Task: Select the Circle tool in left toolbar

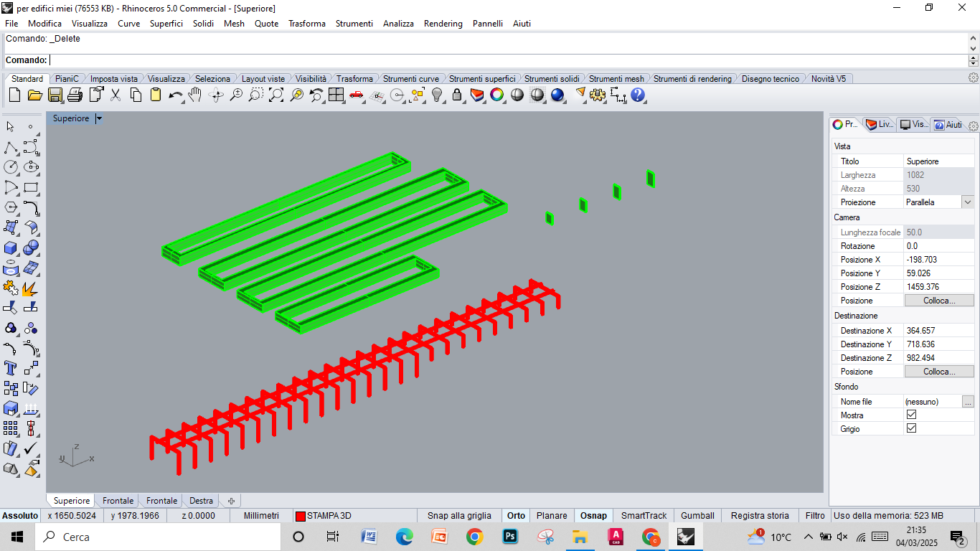Action: pos(11,167)
